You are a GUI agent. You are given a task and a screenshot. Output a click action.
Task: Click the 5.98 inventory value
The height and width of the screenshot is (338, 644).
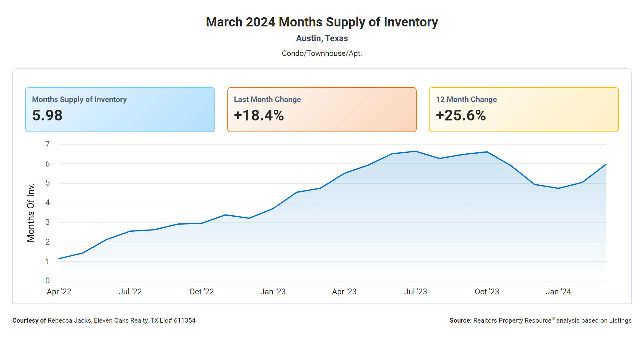(47, 116)
